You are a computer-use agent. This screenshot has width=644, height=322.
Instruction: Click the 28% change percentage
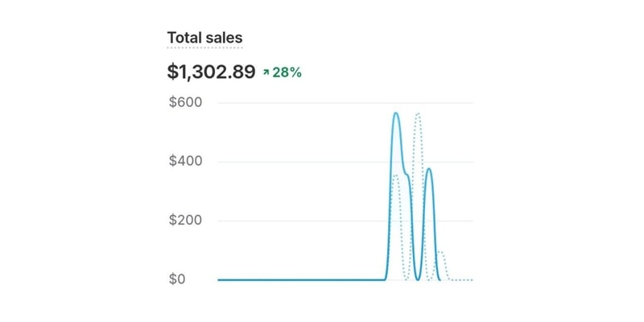[x=287, y=72]
